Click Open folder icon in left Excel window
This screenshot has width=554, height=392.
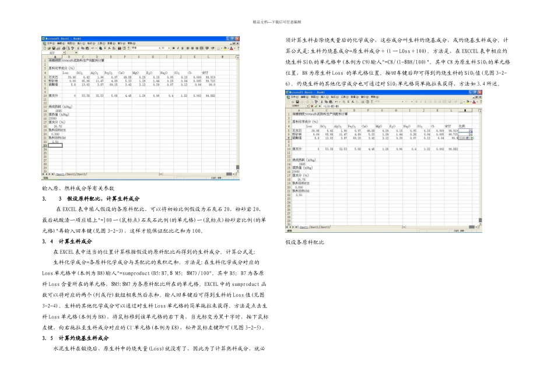(x=49, y=48)
